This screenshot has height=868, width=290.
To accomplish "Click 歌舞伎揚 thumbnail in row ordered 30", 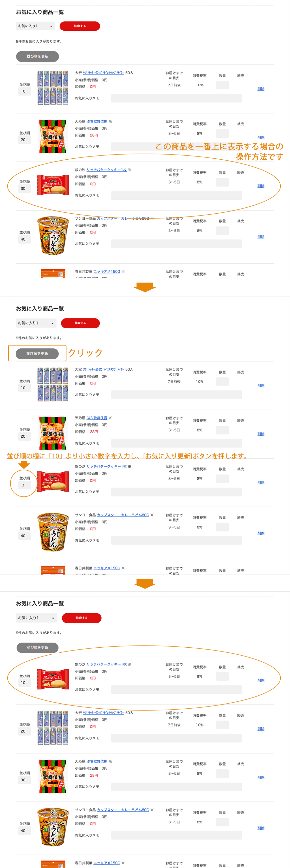I will (x=53, y=776).
